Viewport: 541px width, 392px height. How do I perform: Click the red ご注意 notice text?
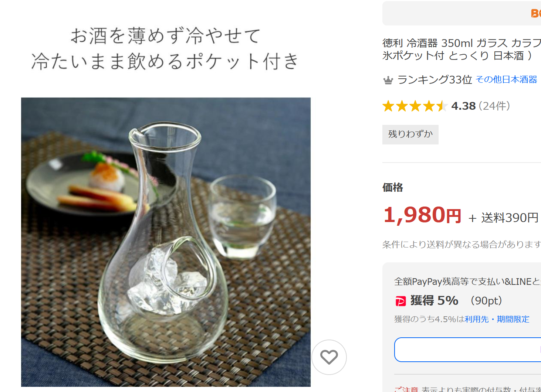click(406, 389)
